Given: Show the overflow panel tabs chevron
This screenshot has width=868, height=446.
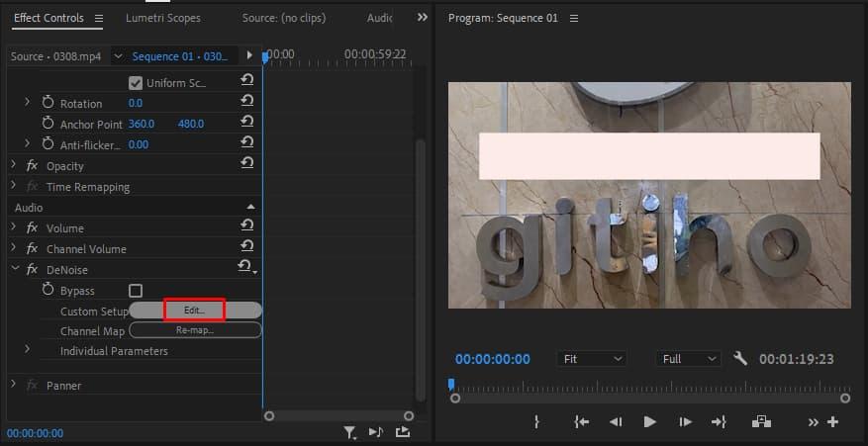Looking at the screenshot, I should click(x=423, y=18).
